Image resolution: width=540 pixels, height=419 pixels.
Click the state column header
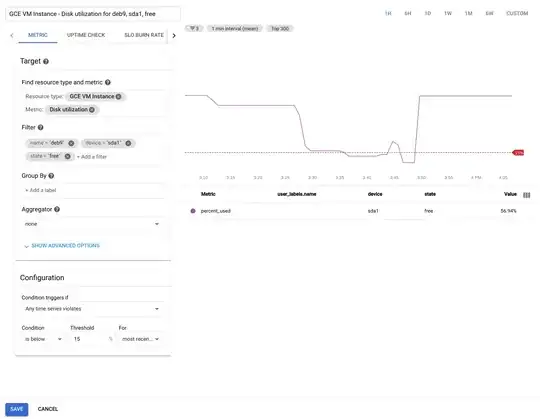coord(430,194)
